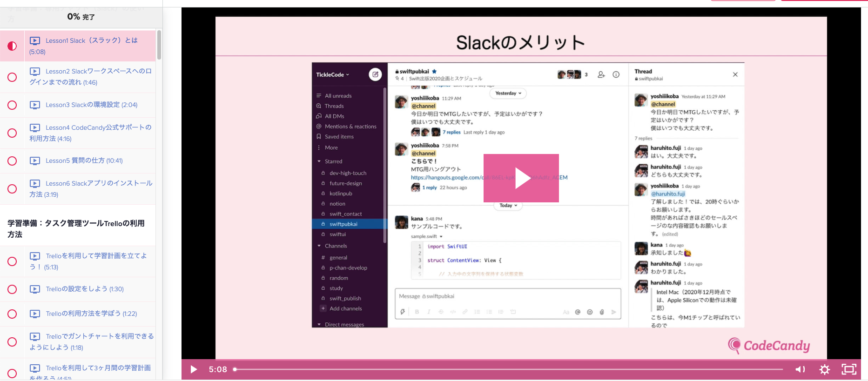Open Trelloの利用方法を学ぼう lesson
The height and width of the screenshot is (381, 868).
pyautogui.click(x=83, y=314)
